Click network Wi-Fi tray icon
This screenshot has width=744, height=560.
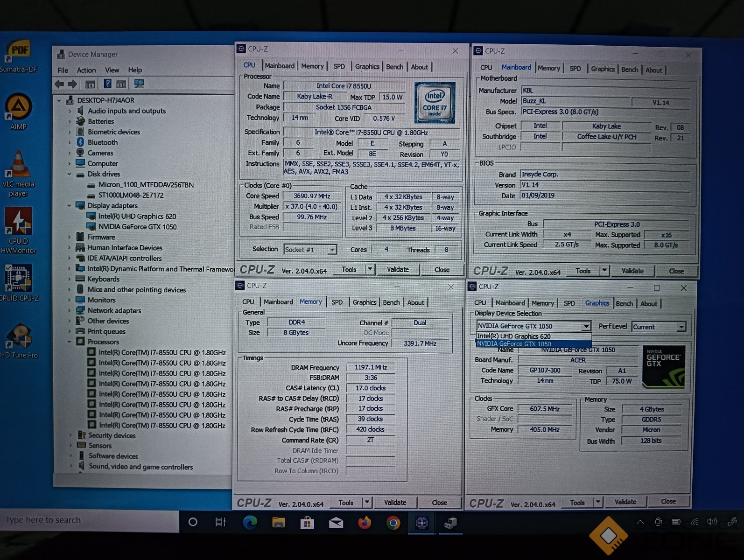tap(695, 522)
